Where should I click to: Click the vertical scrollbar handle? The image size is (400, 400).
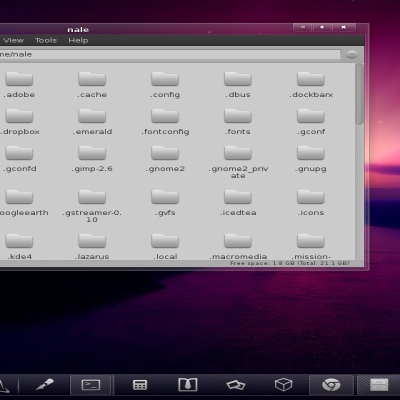tap(359, 94)
